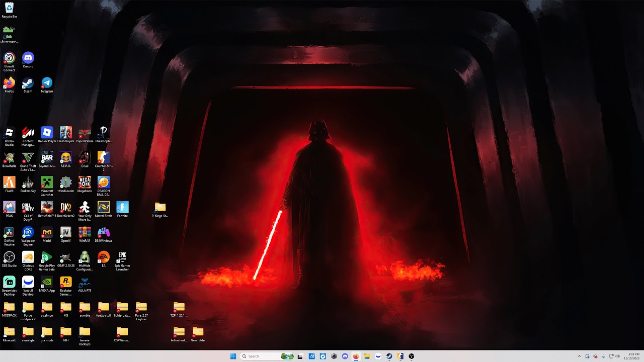Select the DRAGON BALL game icon
Viewport: 644px width, 362px height.
click(x=104, y=187)
